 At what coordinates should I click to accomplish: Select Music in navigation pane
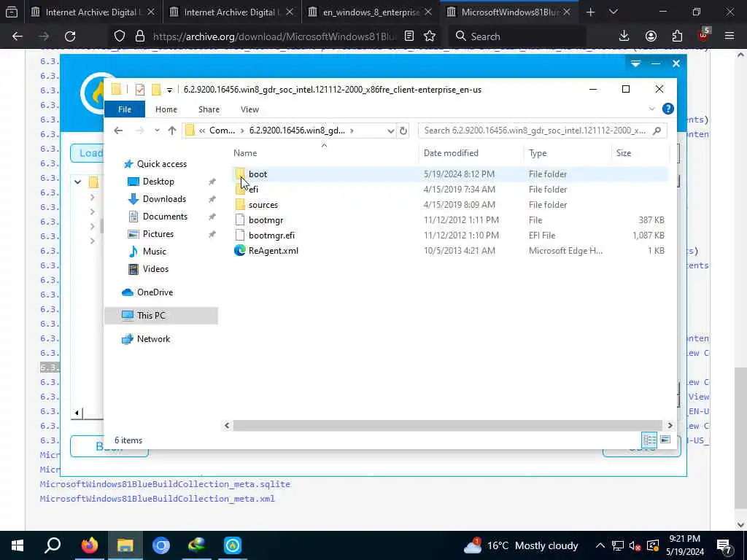coord(155,252)
